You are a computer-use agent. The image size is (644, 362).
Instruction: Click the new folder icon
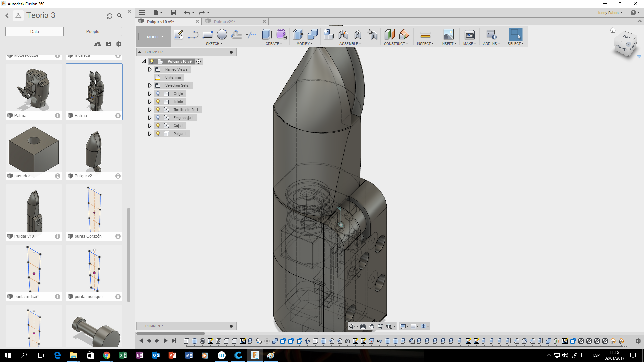click(109, 44)
